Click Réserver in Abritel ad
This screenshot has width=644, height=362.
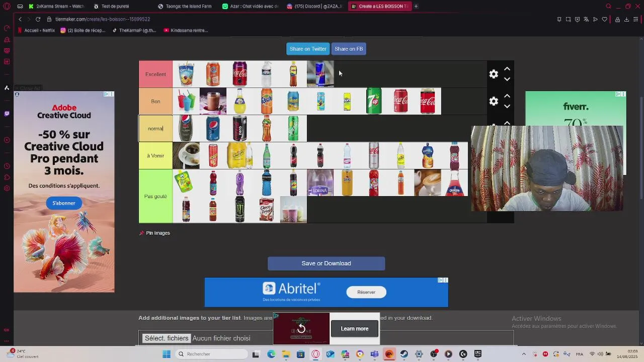[366, 292]
